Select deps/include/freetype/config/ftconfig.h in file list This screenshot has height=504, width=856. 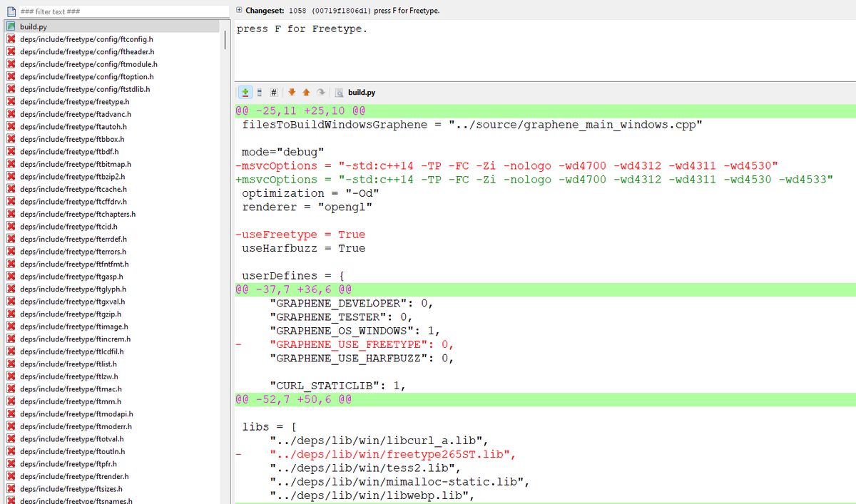(86, 39)
